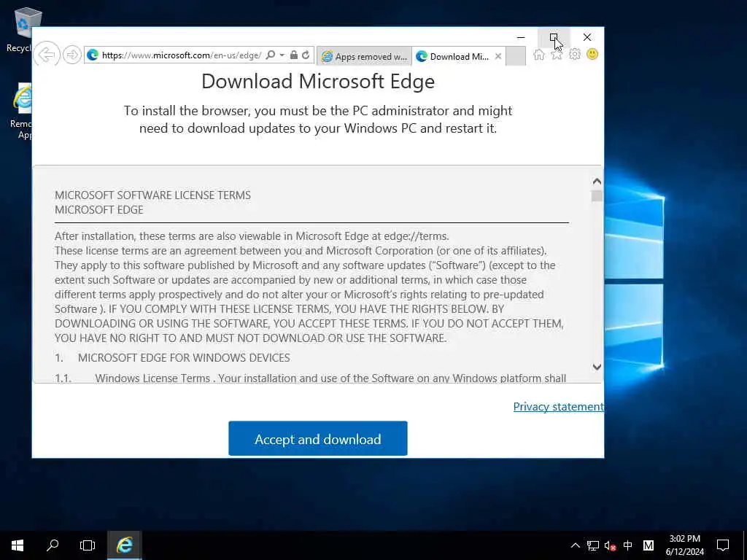This screenshot has height=560, width=747.
Task: Open taskbar Search magnifier
Action: click(53, 545)
